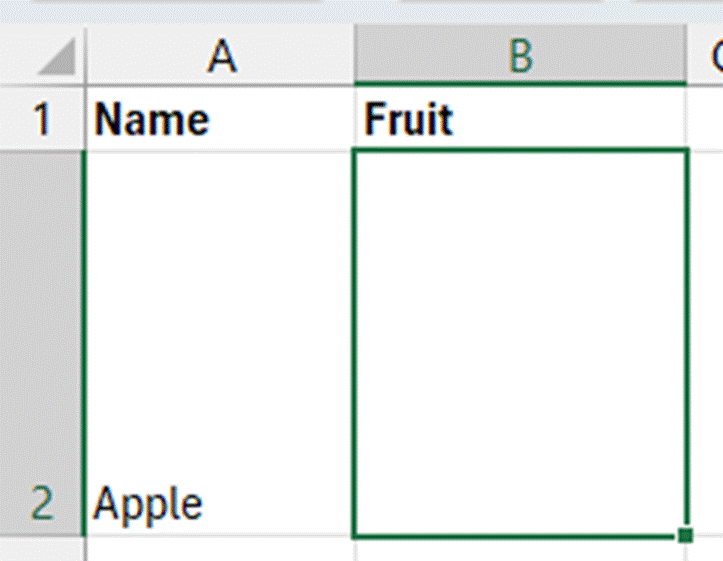Click the divider between column A and B headers
Screen dimensions: 723x561
click(354, 57)
